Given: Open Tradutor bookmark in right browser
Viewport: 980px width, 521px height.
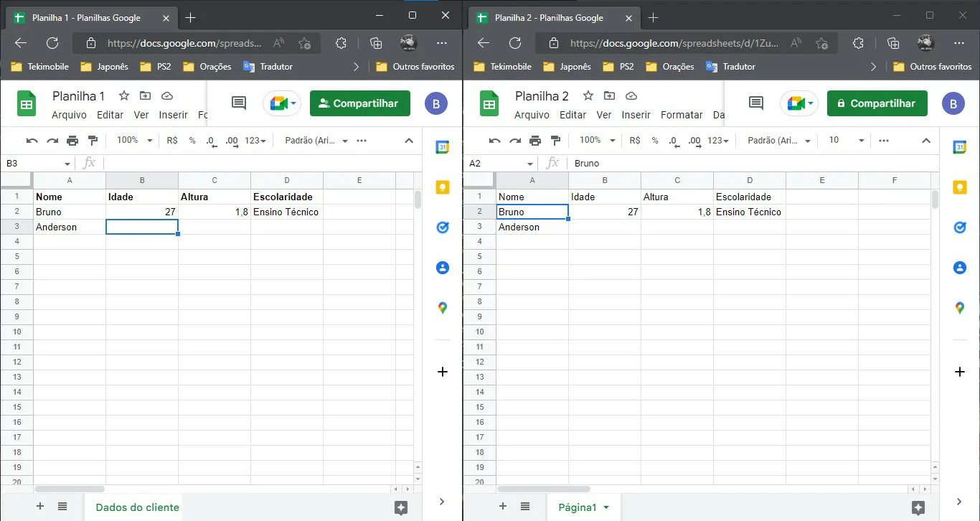Looking at the screenshot, I should [732, 67].
